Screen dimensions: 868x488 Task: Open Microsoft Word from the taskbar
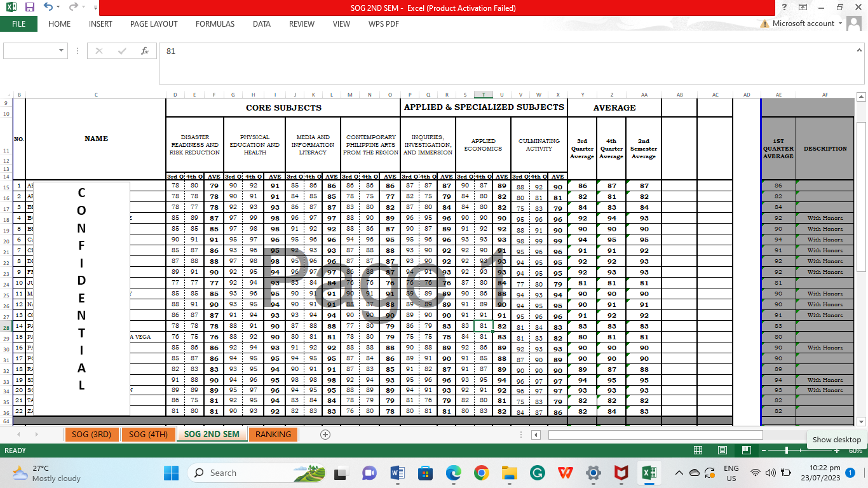398,473
